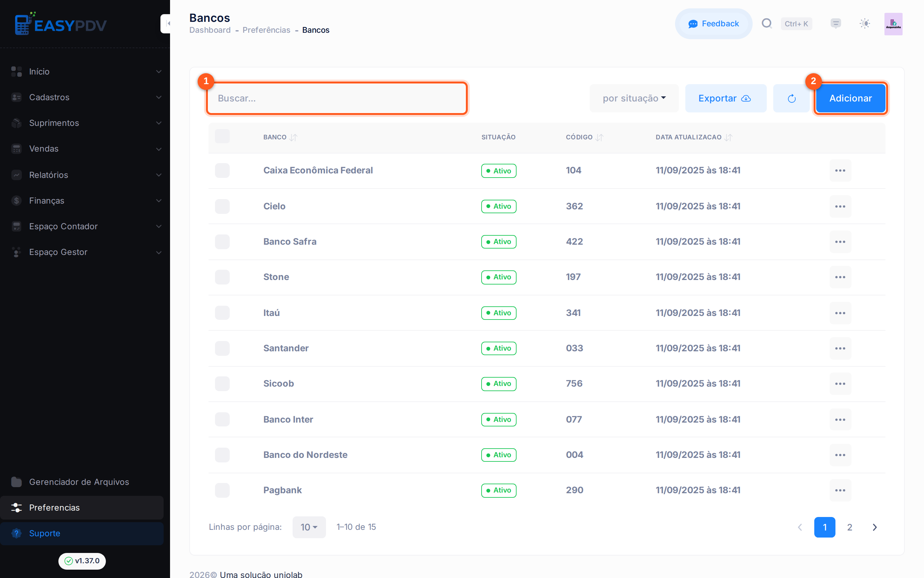
Task: Click the Adicionar button
Action: click(x=850, y=98)
